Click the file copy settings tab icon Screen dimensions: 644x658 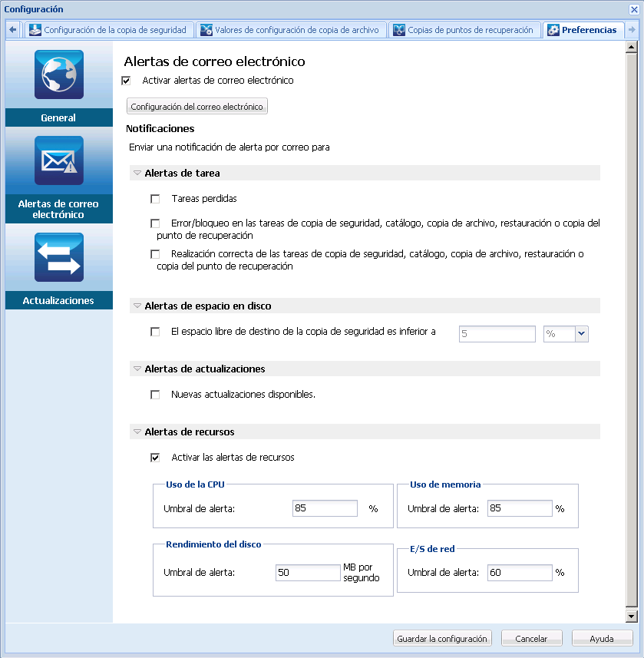pos(206,30)
